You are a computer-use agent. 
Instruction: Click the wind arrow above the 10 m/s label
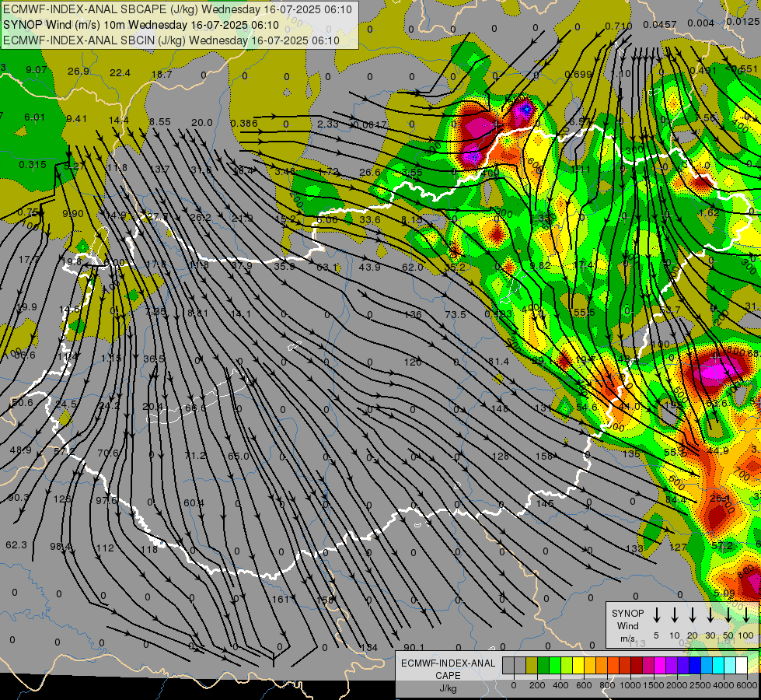point(674,615)
